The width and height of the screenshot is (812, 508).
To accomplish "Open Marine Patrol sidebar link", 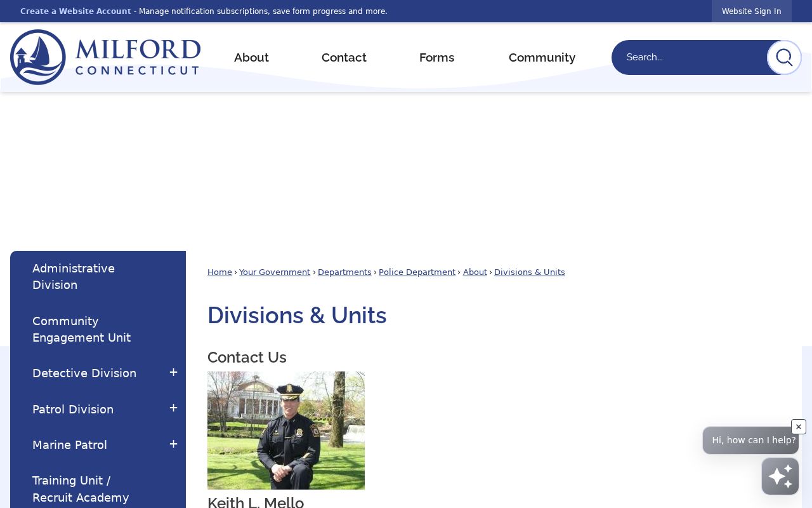I will coord(70,445).
